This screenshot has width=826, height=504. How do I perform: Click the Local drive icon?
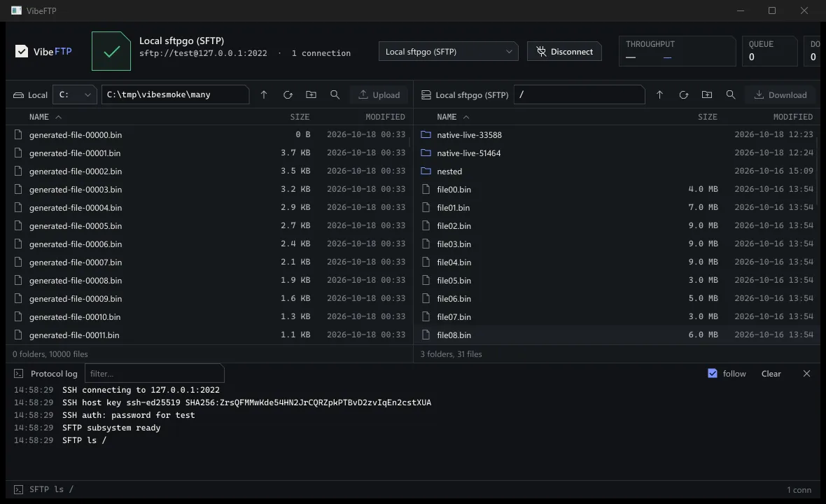(x=18, y=95)
